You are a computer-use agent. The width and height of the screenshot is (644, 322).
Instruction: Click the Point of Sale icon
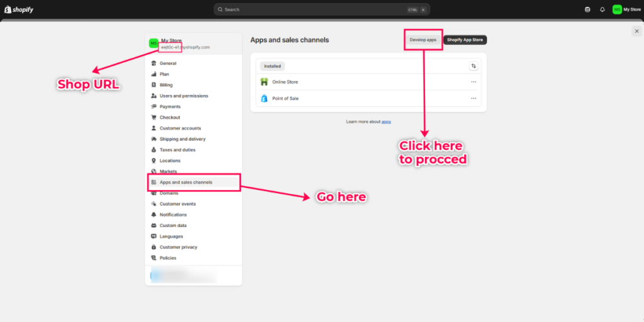(264, 99)
